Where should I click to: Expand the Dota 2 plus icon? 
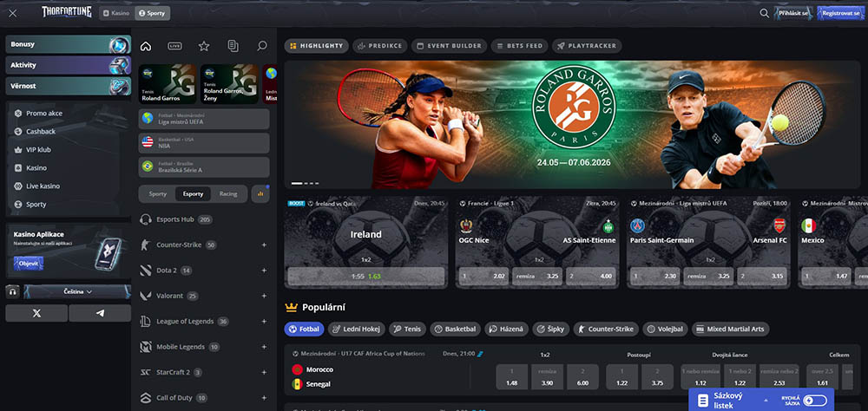(264, 271)
